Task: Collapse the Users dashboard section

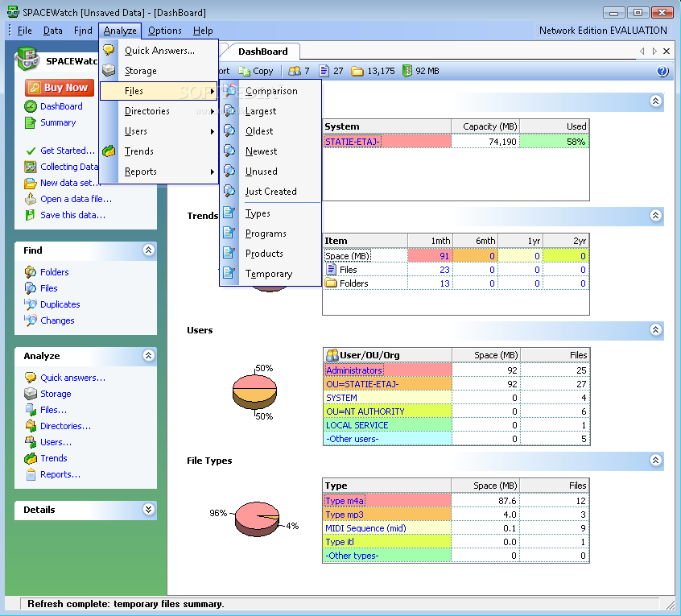Action: [655, 329]
